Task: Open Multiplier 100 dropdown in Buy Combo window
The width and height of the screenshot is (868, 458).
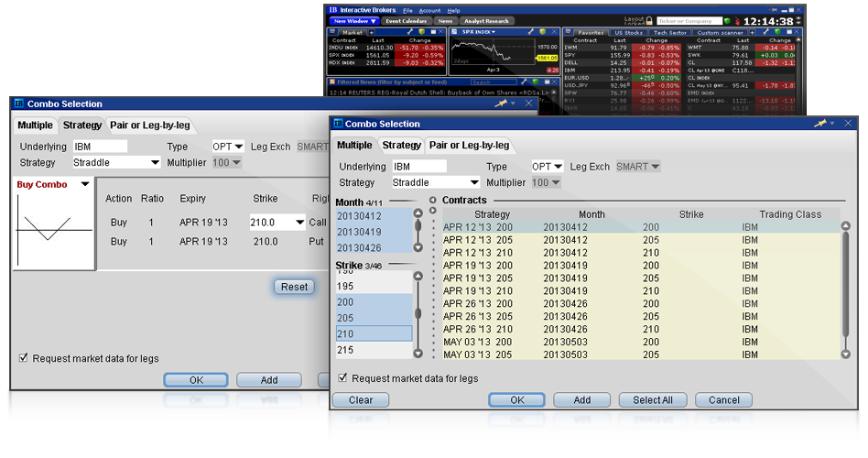Action: tap(236, 162)
